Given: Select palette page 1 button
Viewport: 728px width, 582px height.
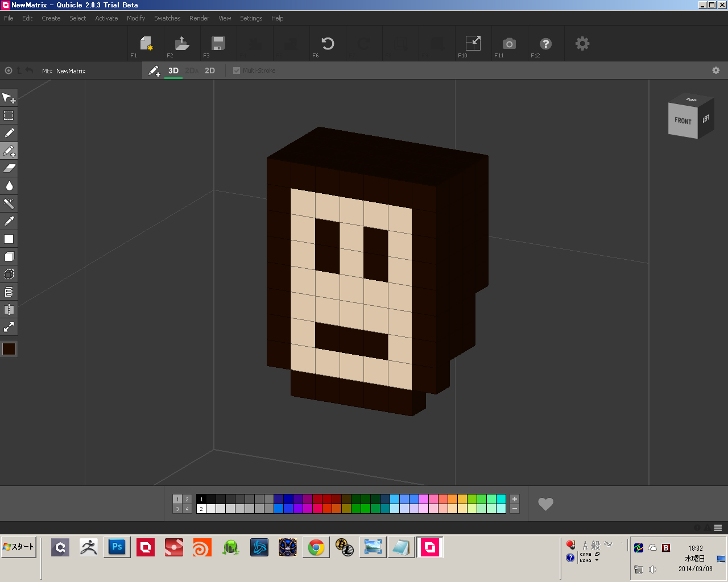Looking at the screenshot, I should (177, 499).
